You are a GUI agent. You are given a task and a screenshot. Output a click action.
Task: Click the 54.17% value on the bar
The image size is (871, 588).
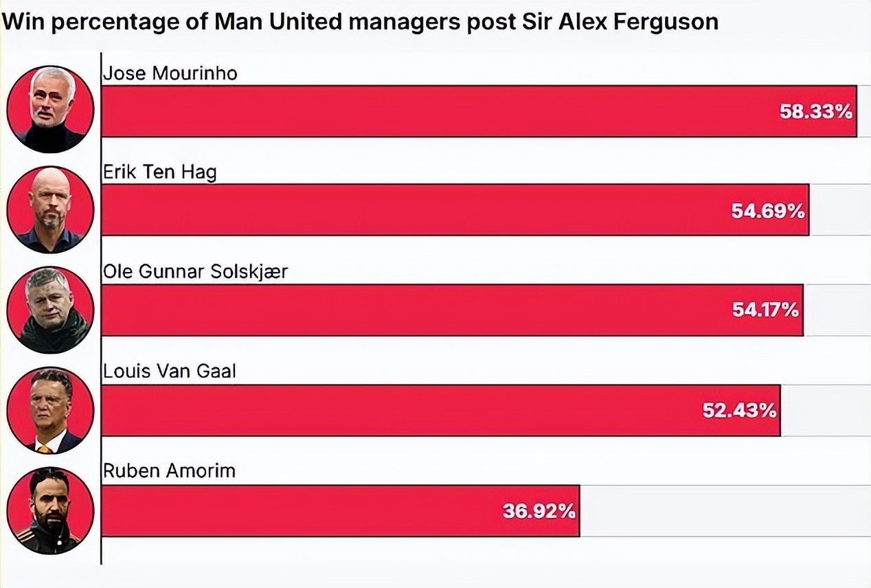(765, 310)
